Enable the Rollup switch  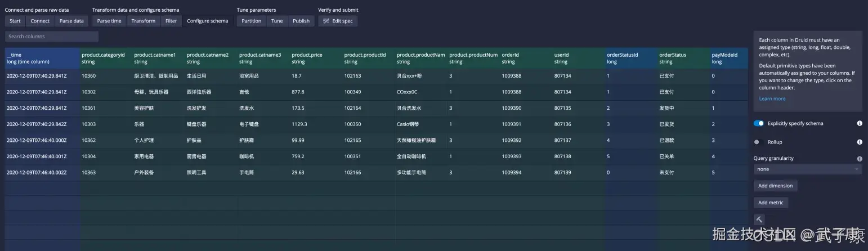pos(759,142)
